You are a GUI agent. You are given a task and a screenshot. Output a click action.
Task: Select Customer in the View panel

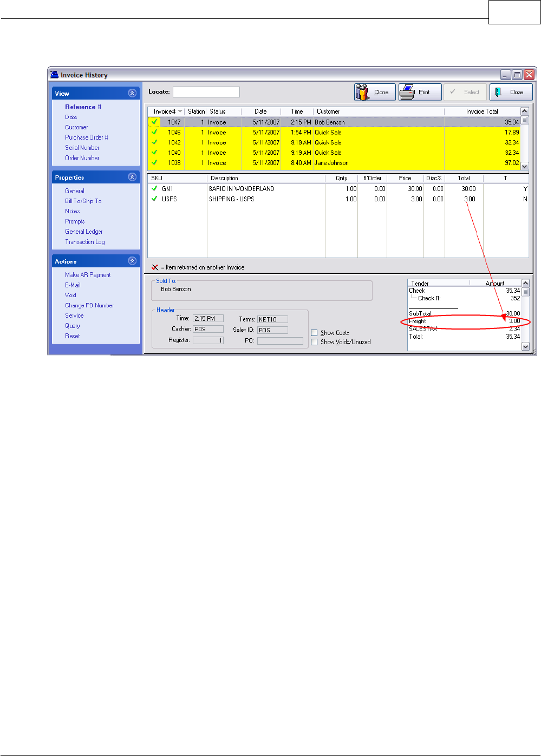[76, 127]
